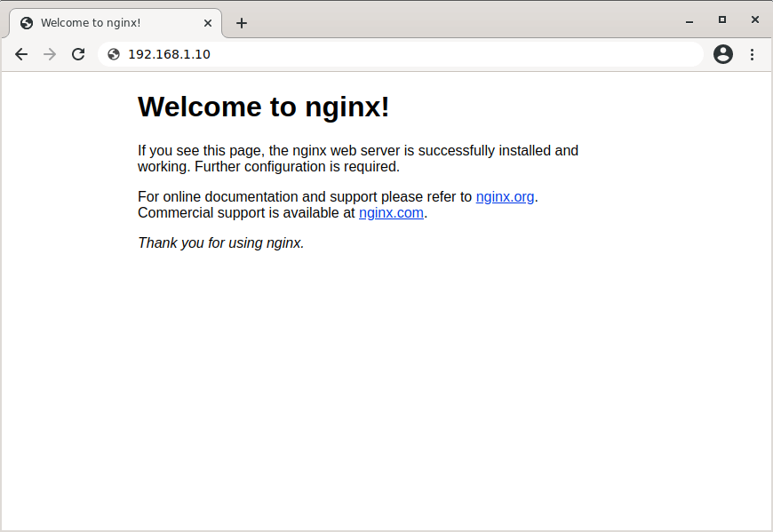Click the Thank you for using nginx text
Image resolution: width=773 pixels, height=532 pixels.
pos(221,242)
